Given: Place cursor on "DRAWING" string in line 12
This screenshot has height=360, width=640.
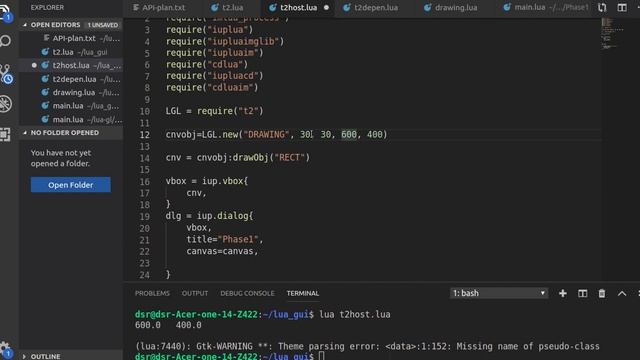Looking at the screenshot, I should (x=266, y=134).
